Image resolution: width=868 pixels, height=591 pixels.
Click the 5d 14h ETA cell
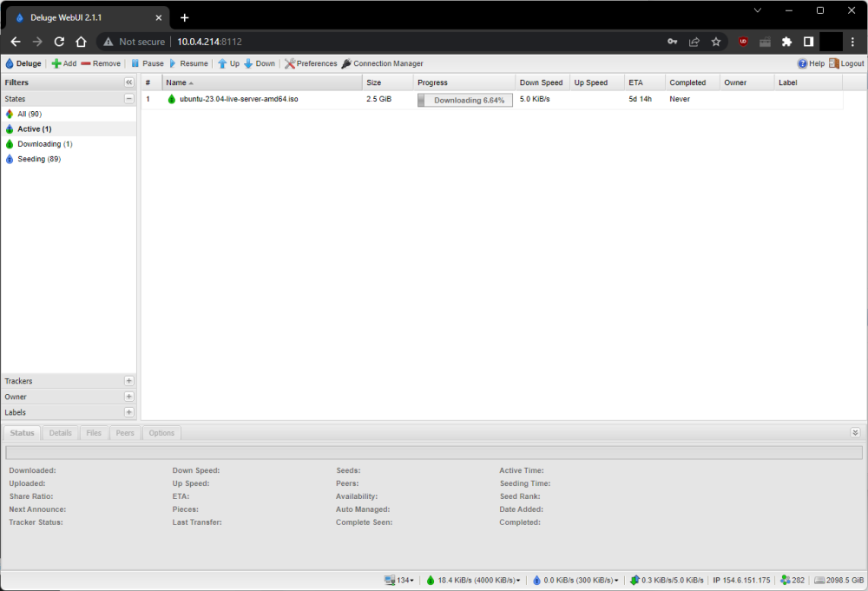(640, 99)
